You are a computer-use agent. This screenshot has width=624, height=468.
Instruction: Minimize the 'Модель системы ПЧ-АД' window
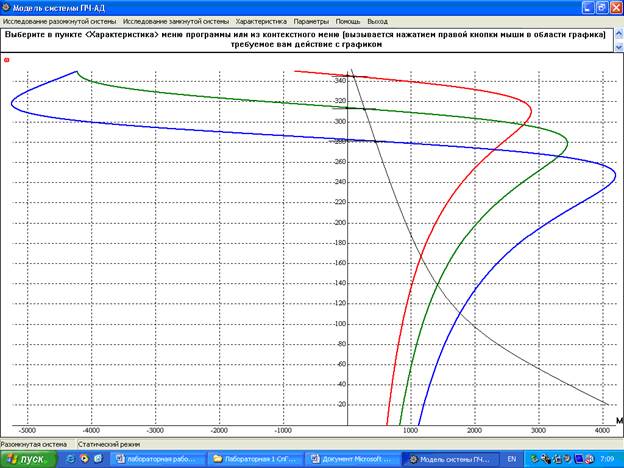click(x=589, y=8)
